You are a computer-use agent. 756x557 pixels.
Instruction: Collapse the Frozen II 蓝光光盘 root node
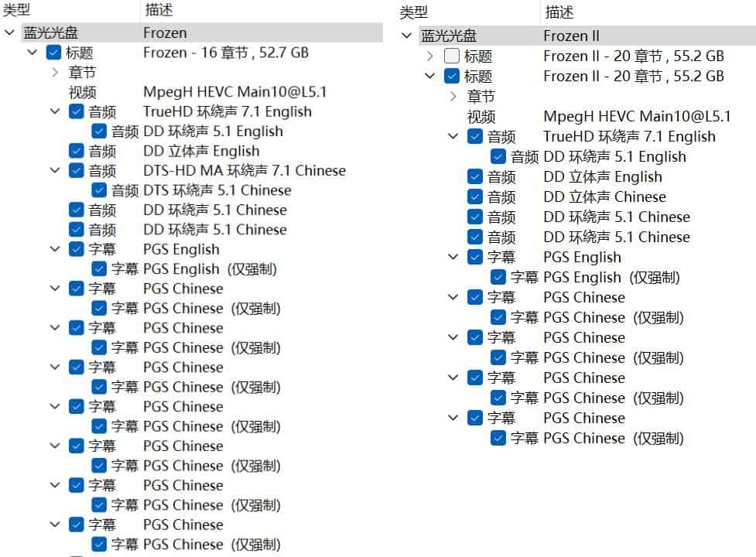(407, 36)
